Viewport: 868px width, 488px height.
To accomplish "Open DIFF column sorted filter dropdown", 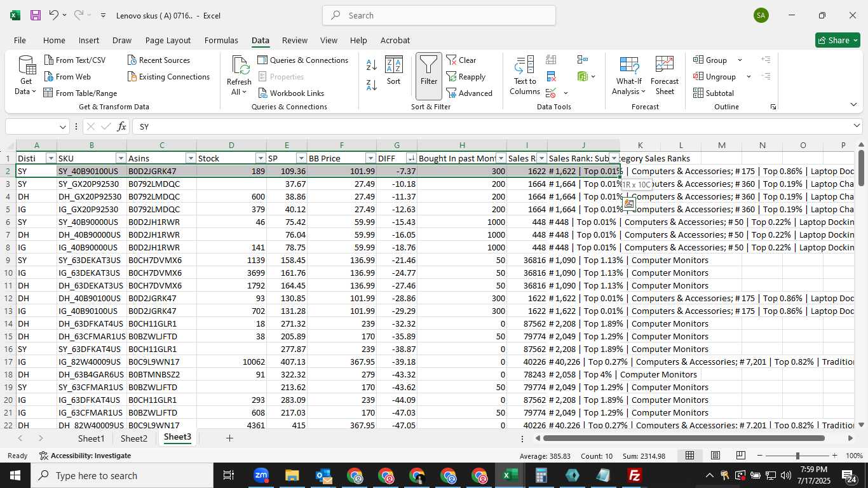I will tap(411, 158).
